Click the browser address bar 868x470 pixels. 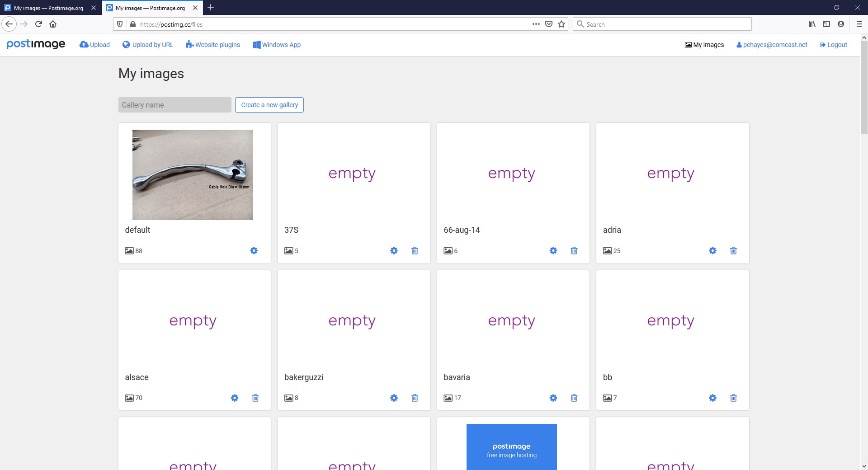point(335,24)
